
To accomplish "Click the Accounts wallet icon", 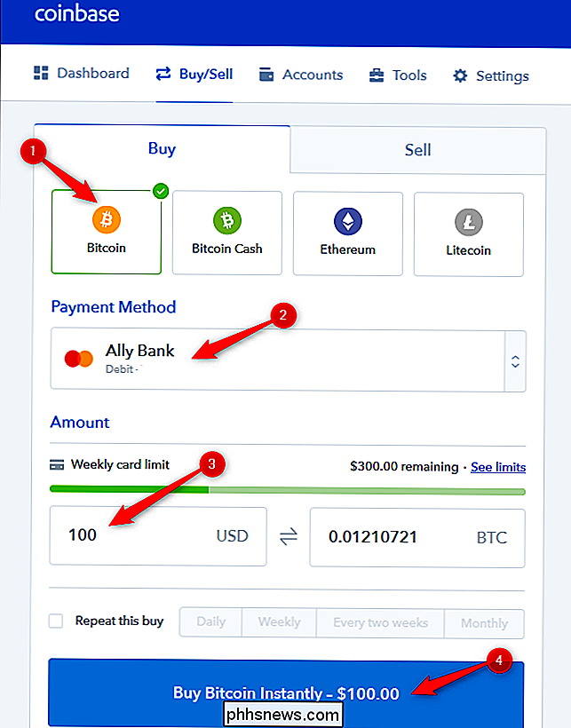I will 266,75.
